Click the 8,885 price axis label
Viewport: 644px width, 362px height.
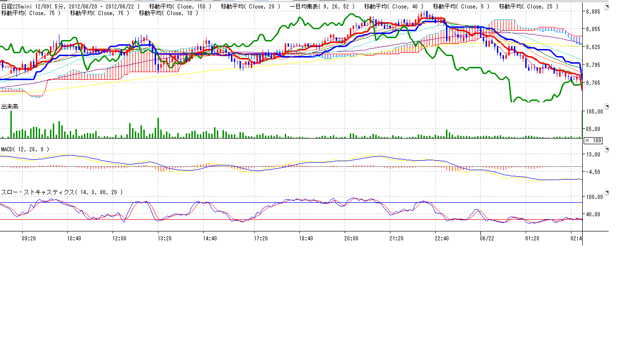593,11
